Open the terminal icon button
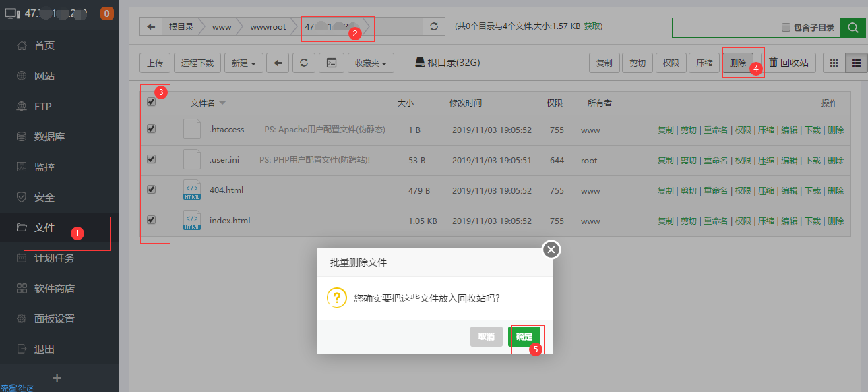 click(x=331, y=63)
